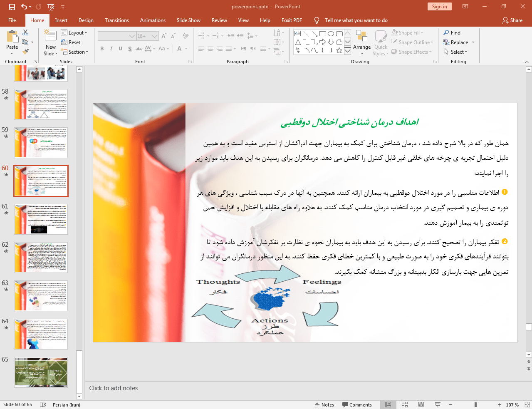Toggle the Notes pane
532x409 pixels.
click(x=324, y=404)
